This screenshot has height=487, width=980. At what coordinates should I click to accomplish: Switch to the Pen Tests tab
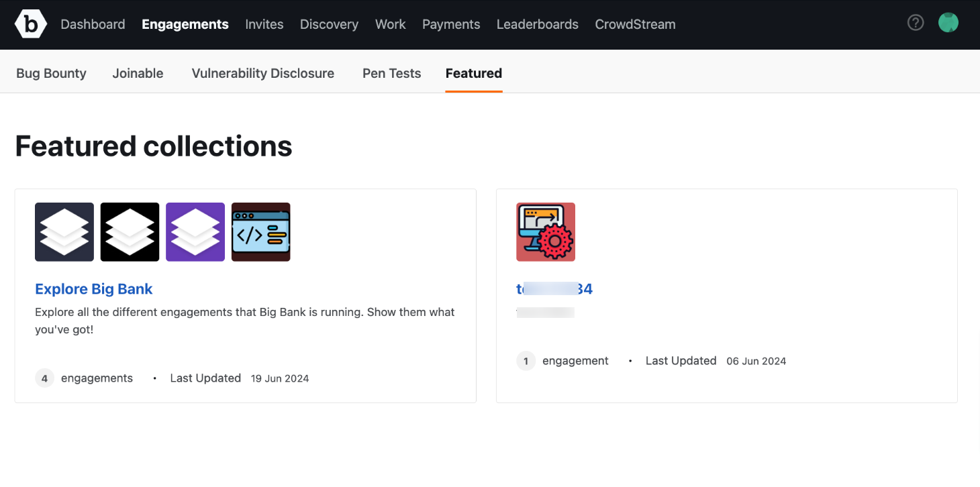coord(392,73)
